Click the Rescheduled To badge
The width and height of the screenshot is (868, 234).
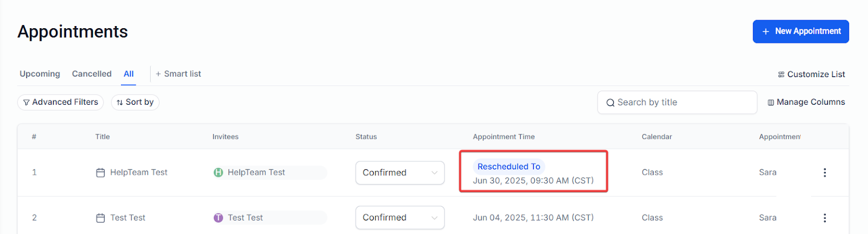coord(509,167)
